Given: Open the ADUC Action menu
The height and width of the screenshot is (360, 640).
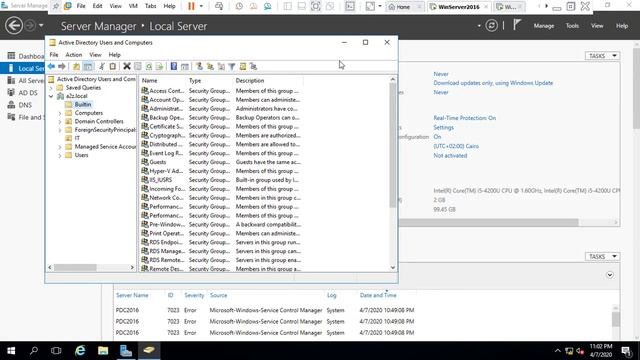Looking at the screenshot, I should click(74, 55).
